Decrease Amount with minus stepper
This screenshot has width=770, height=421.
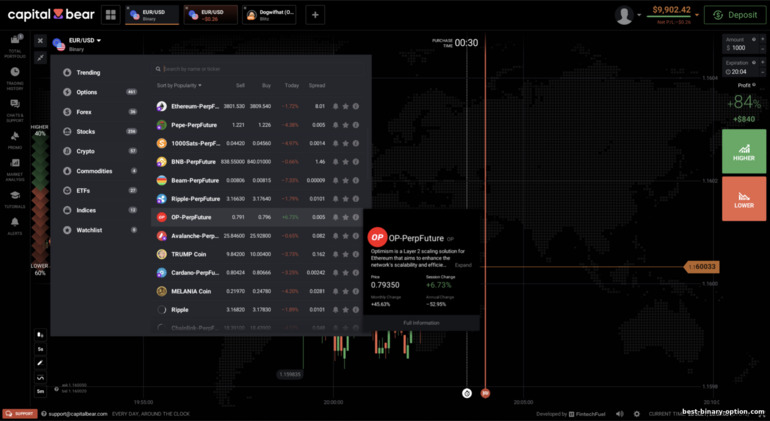(763, 48)
